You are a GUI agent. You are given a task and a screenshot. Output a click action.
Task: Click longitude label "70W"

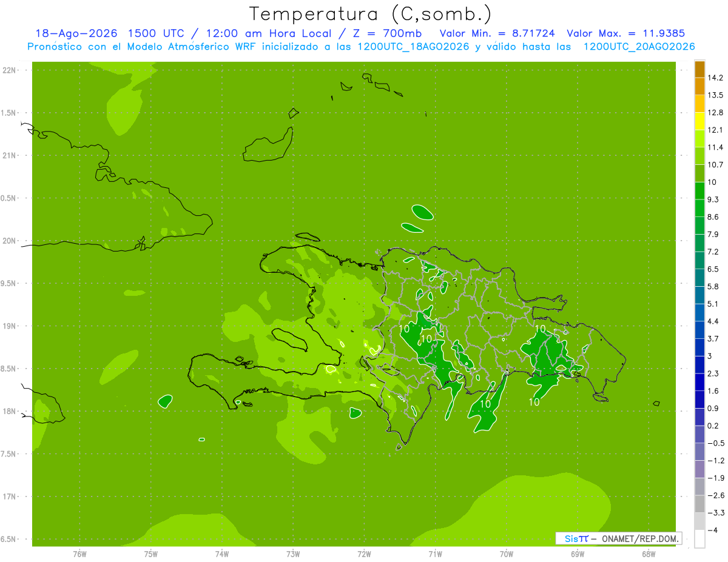point(507,554)
